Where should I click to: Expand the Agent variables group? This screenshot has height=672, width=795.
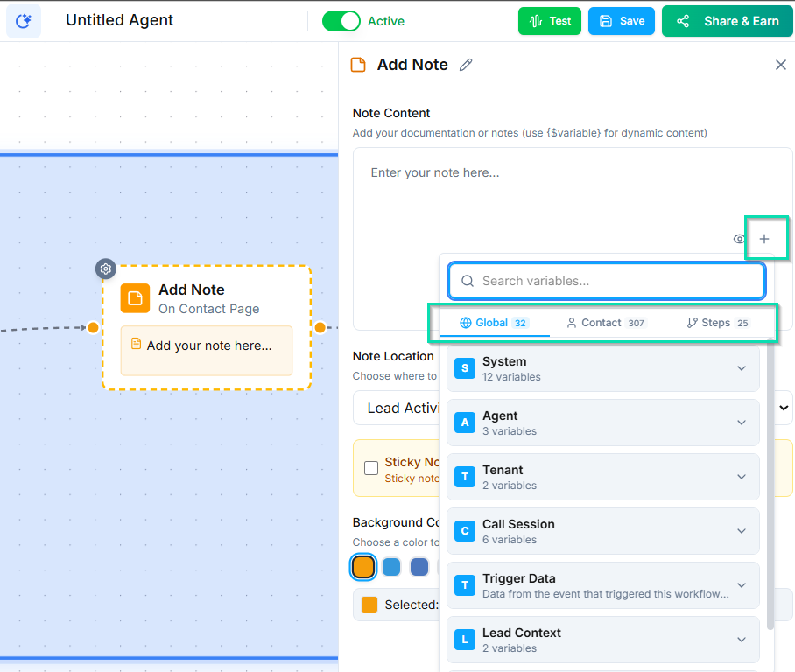point(741,423)
